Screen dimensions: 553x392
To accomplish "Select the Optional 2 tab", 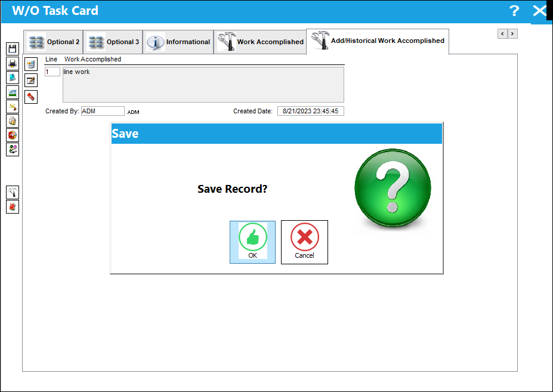I will [x=53, y=42].
